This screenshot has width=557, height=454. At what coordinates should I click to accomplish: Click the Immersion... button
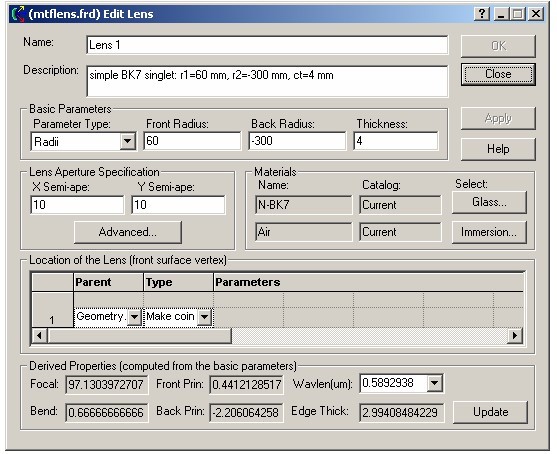click(x=489, y=232)
